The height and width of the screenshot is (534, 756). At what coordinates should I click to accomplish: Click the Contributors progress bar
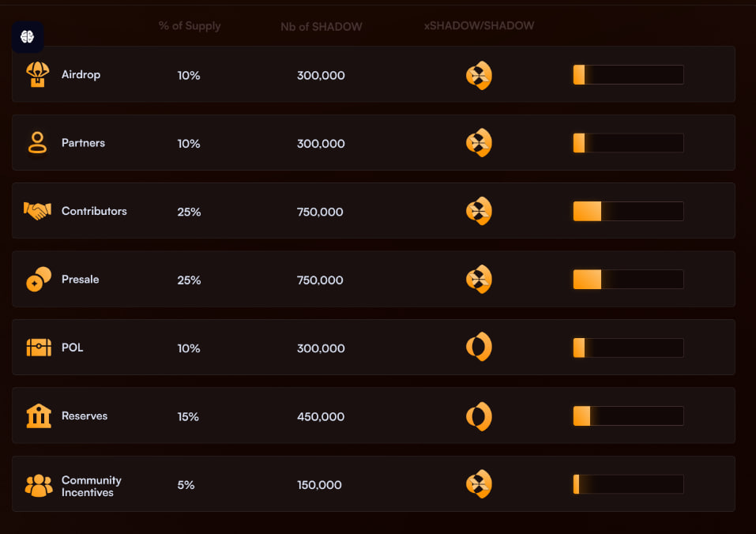point(628,212)
